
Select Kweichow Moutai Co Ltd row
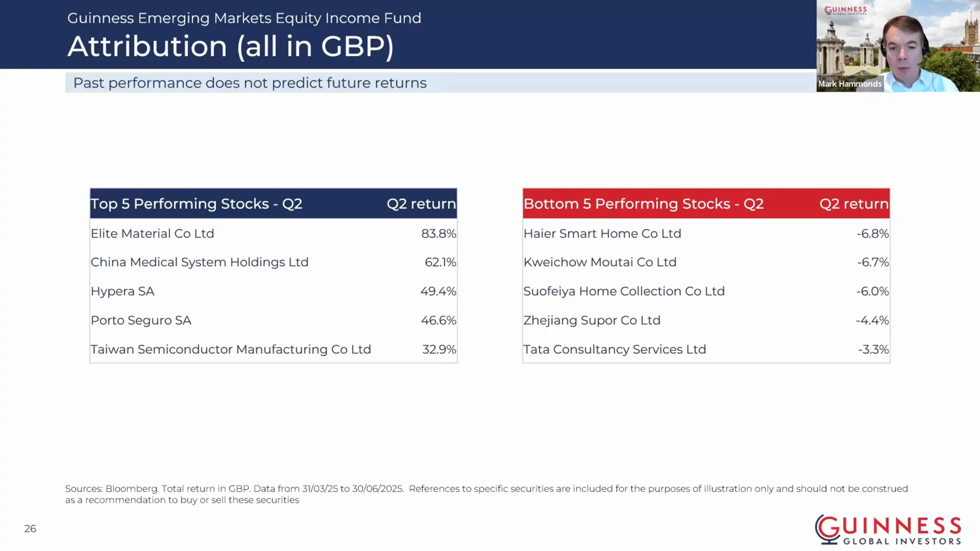706,262
